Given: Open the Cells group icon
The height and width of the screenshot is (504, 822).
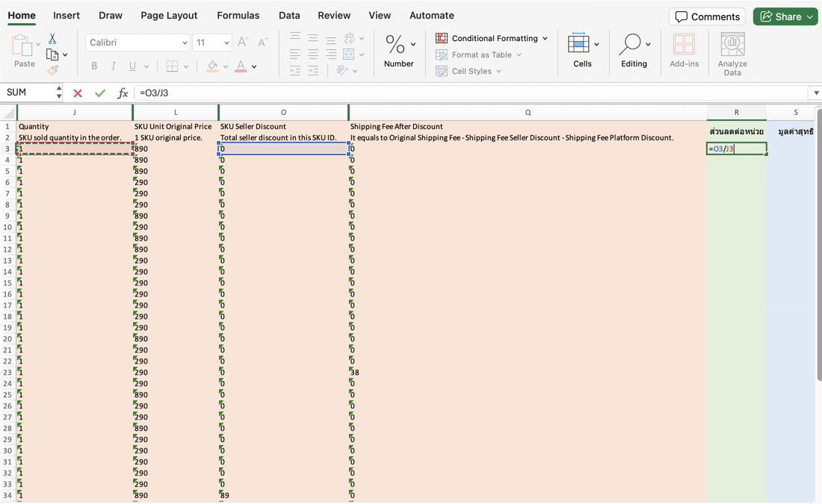Looking at the screenshot, I should point(578,43).
